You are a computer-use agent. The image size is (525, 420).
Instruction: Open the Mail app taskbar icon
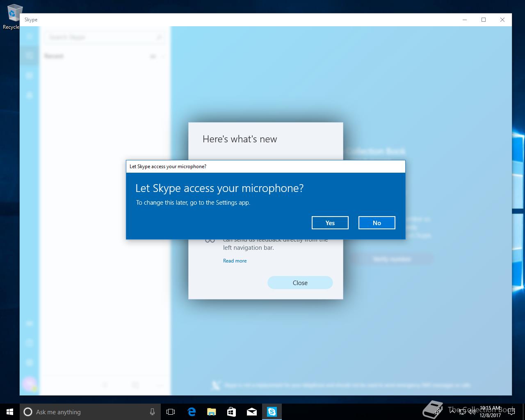251,412
